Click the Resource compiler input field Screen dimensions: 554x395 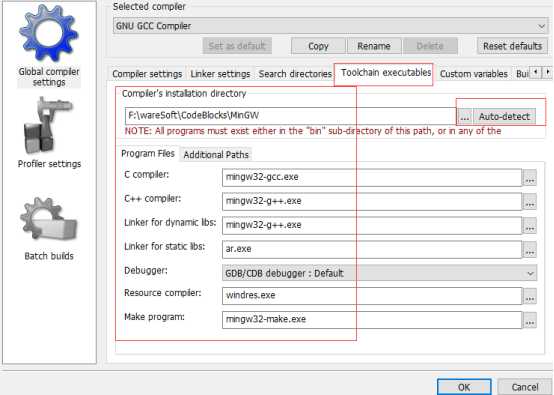372,296
